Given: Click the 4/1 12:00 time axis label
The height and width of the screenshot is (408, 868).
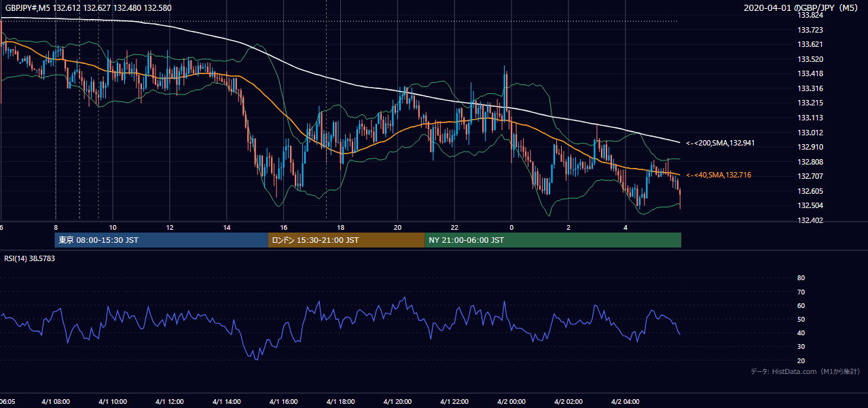Looking at the screenshot, I should [x=170, y=402].
